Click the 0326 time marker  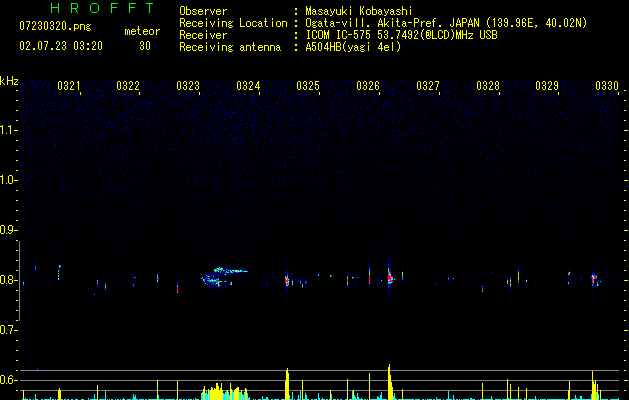pyautogui.click(x=368, y=86)
